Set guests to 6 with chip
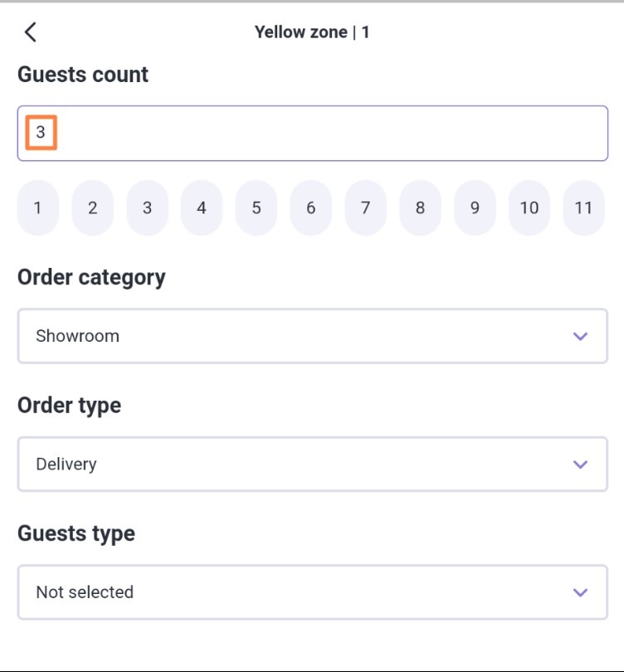Image resolution: width=624 pixels, height=672 pixels. coord(310,208)
